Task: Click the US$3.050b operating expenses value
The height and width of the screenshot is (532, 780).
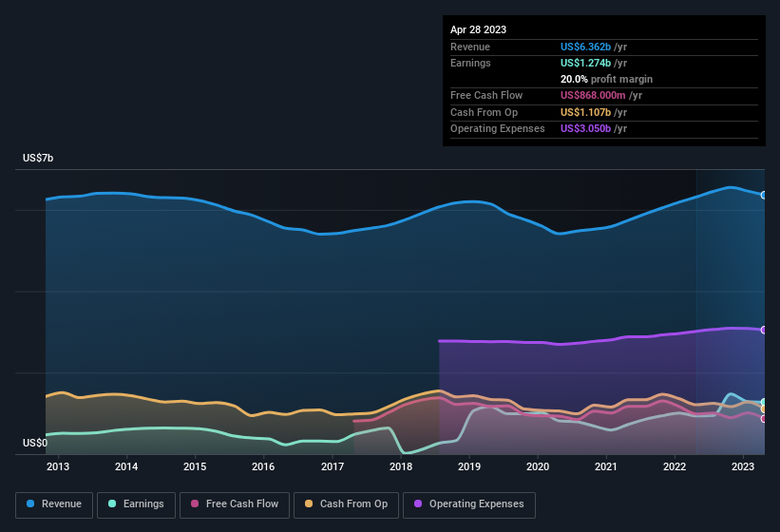Action: [585, 129]
